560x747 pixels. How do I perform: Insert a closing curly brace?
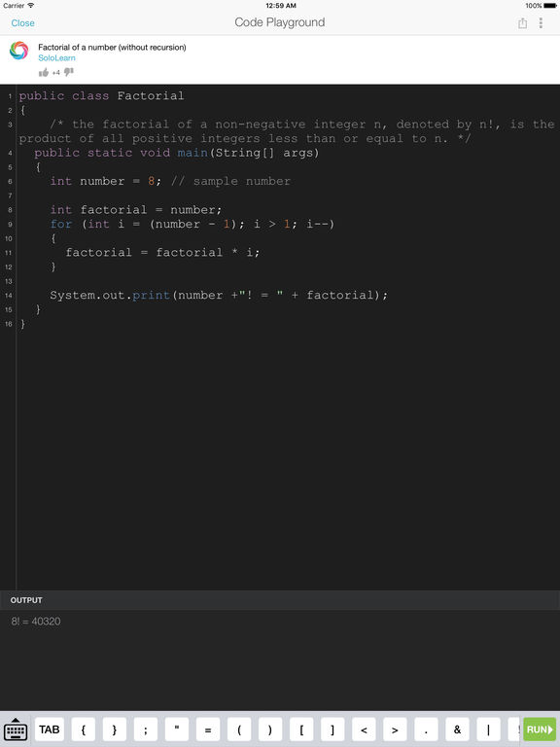click(115, 729)
